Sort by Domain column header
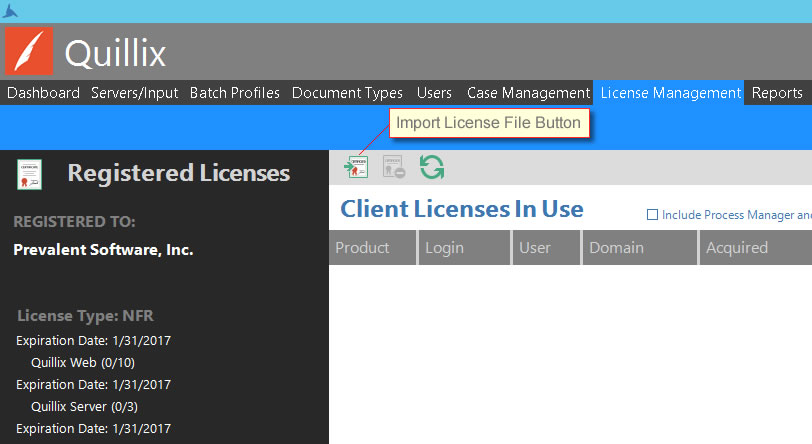The width and height of the screenshot is (812, 444). point(640,248)
